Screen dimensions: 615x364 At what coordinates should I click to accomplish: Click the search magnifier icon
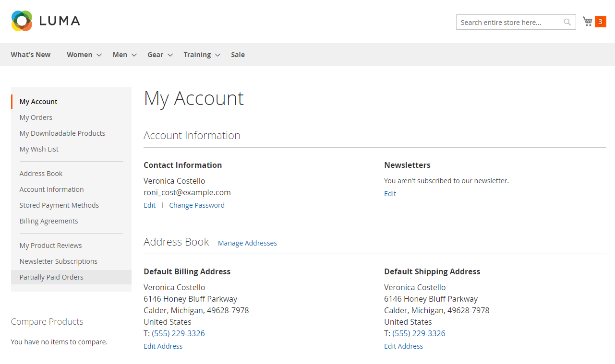[567, 22]
